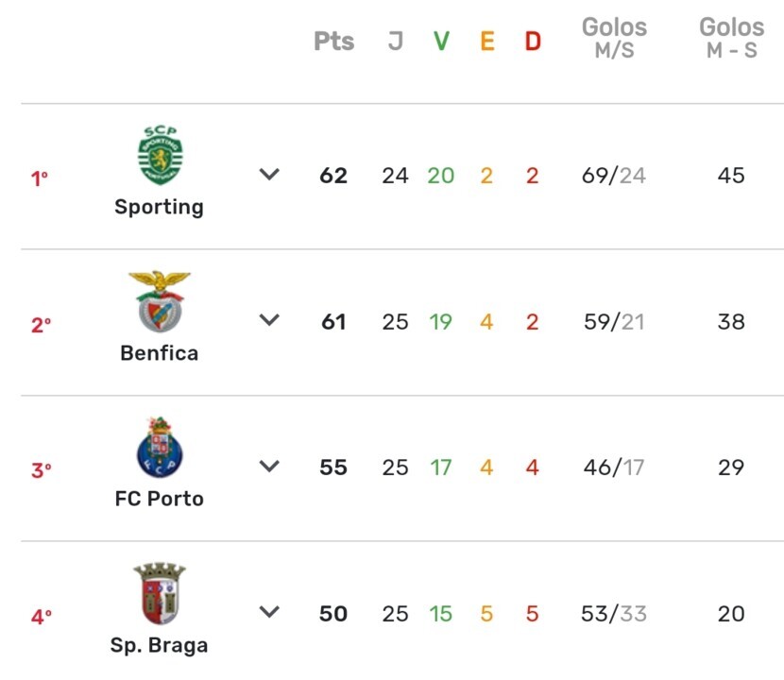The width and height of the screenshot is (784, 680).
Task: Open the FC Porto team name link
Action: pyautogui.click(x=160, y=499)
